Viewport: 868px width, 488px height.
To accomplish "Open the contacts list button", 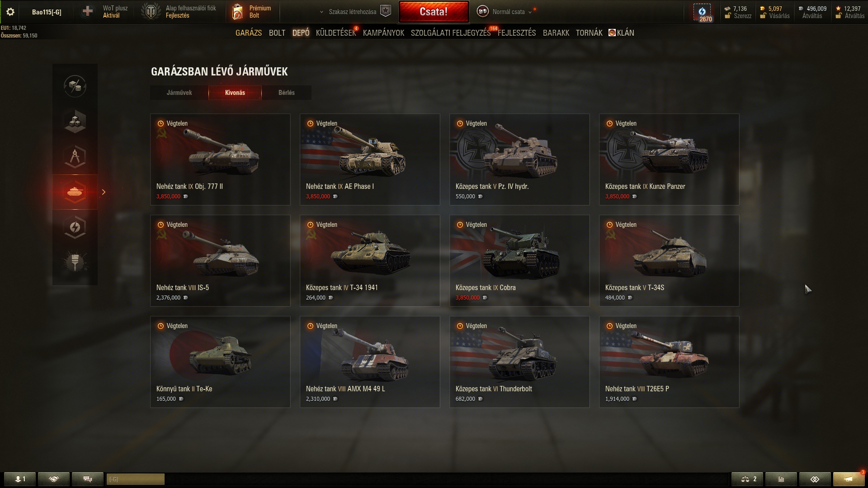I will tap(20, 479).
